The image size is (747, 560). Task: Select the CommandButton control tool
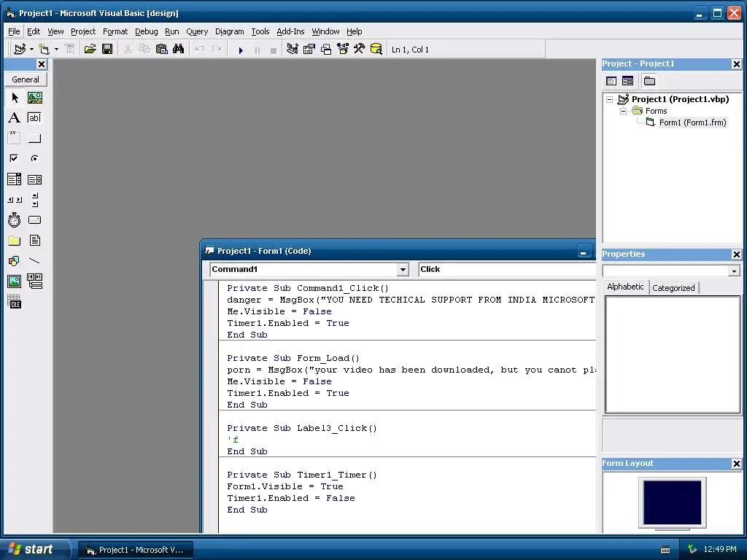pos(35,138)
